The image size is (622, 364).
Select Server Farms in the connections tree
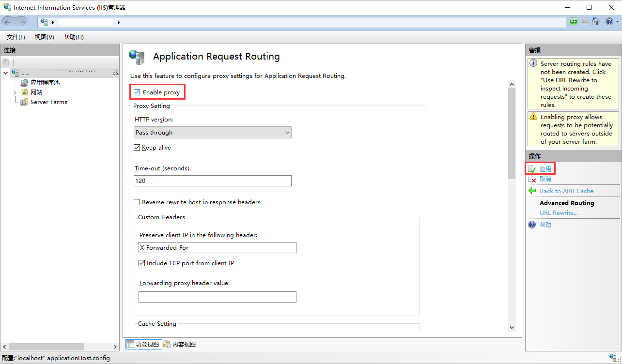click(x=49, y=102)
